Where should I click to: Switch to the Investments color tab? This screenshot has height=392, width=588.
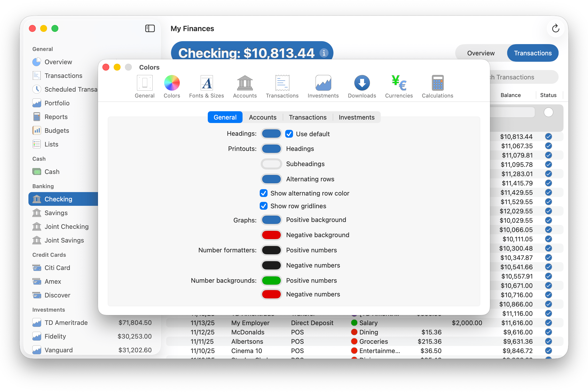click(x=356, y=117)
